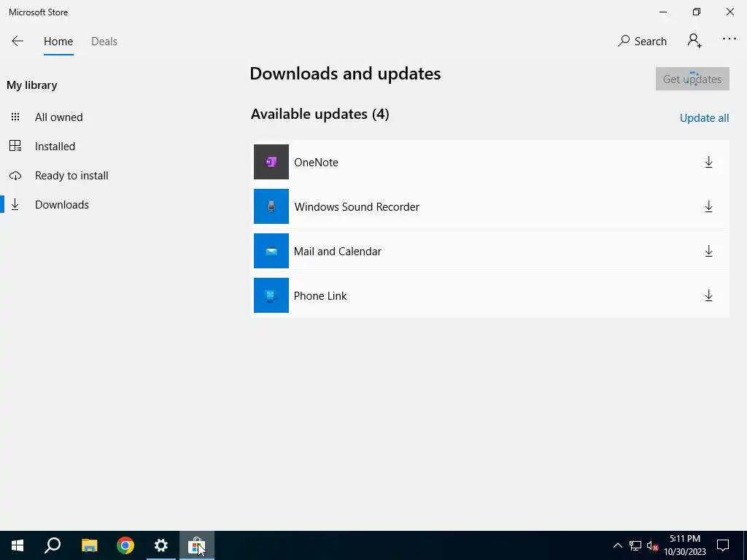Click the Get updates button
The height and width of the screenshot is (560, 747).
[692, 79]
